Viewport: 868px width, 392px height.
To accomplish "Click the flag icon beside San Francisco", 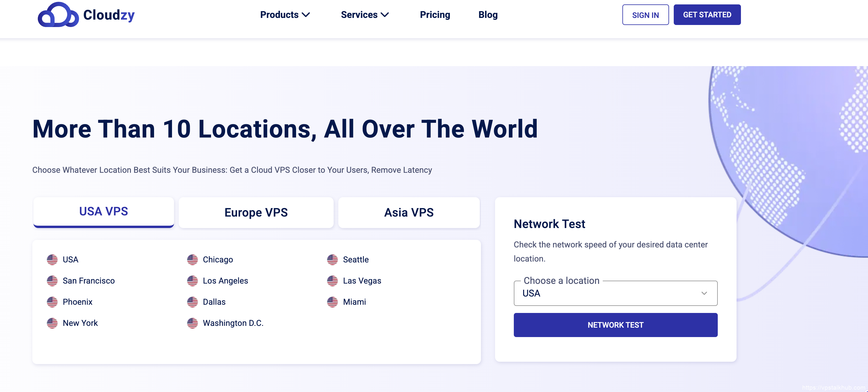I will [52, 281].
